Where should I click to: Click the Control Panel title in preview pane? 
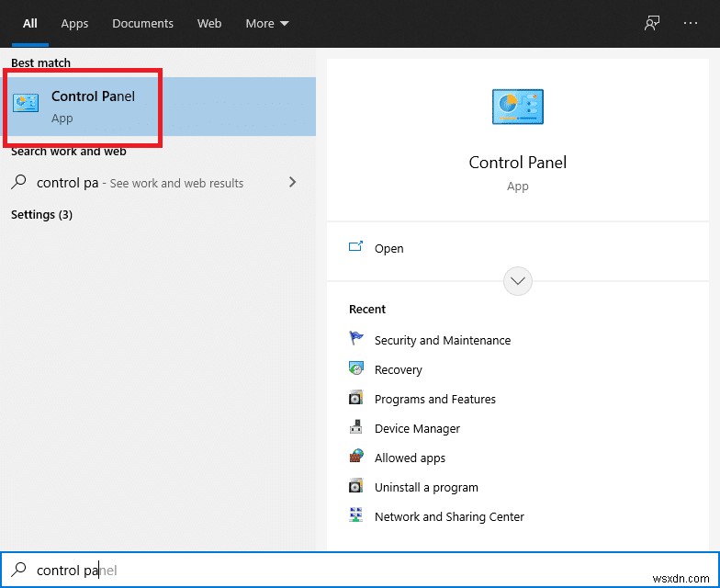pyautogui.click(x=518, y=162)
